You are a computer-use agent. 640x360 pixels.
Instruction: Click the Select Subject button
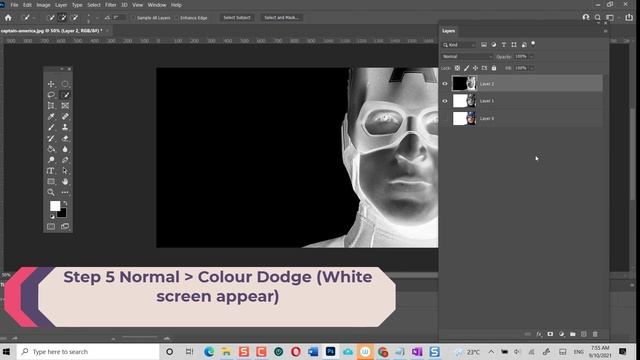[237, 18]
